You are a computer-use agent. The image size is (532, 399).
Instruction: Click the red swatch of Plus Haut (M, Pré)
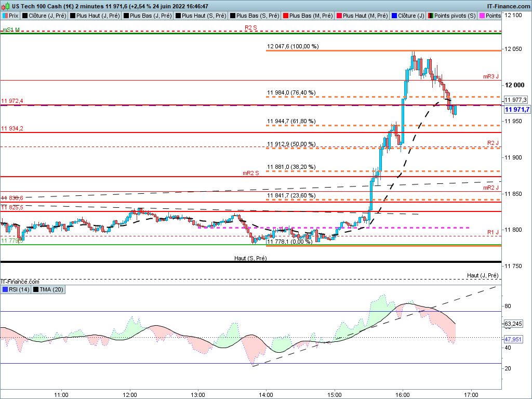coord(339,16)
